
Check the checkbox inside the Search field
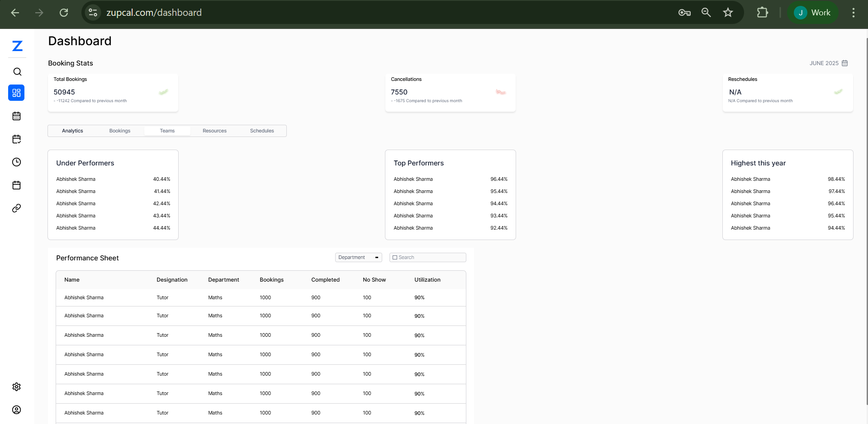394,257
